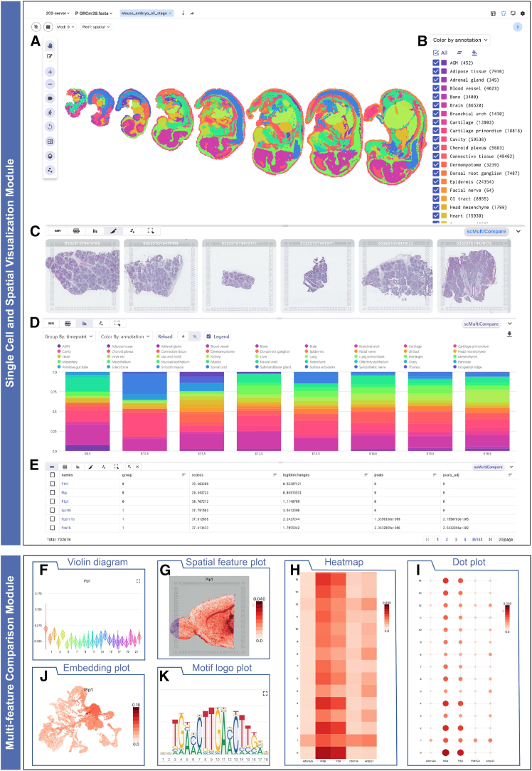Click the search icon in panel E toolbar

(129, 467)
